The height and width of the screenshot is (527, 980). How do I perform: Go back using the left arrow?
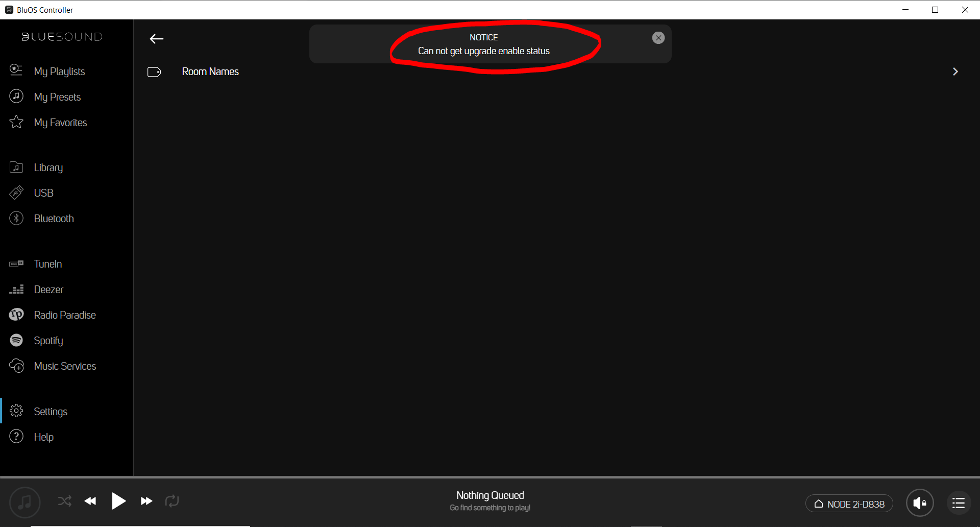tap(156, 39)
